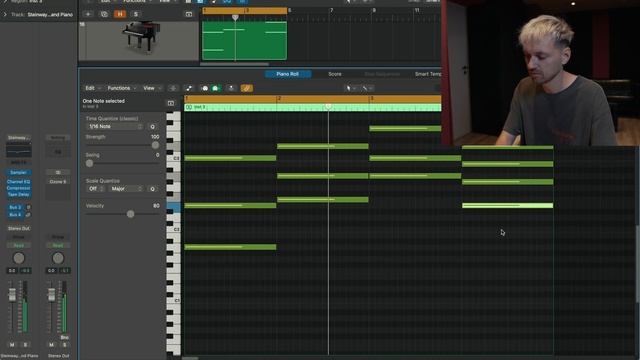Click the collapse mode icon after View

pos(173,88)
